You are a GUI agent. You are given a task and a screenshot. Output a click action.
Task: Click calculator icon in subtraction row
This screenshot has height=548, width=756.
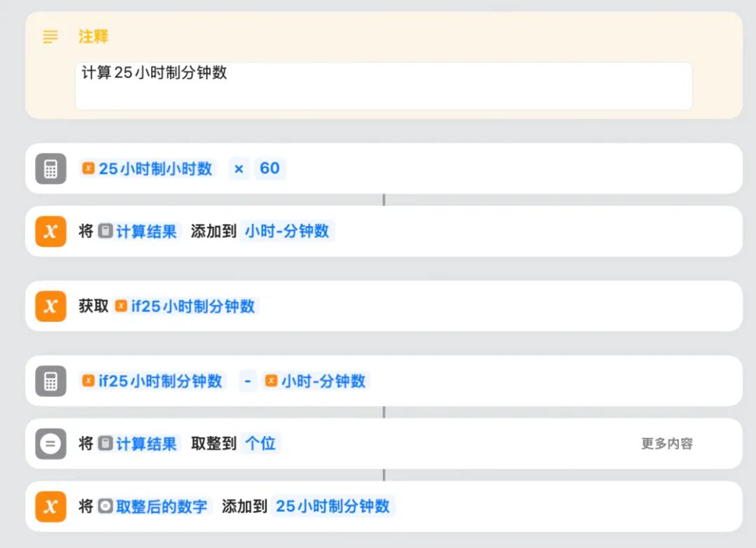click(x=50, y=381)
